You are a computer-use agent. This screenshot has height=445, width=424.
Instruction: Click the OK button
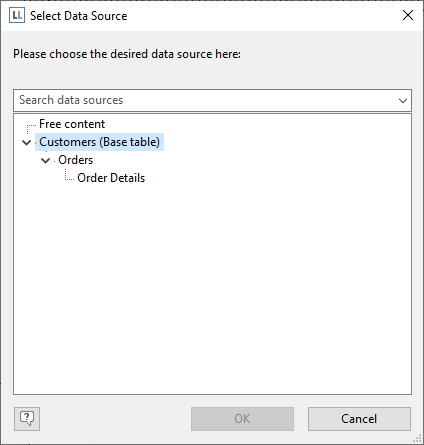242,419
